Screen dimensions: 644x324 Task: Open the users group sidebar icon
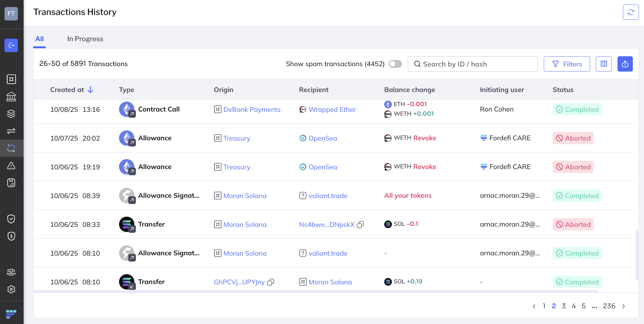point(11,272)
